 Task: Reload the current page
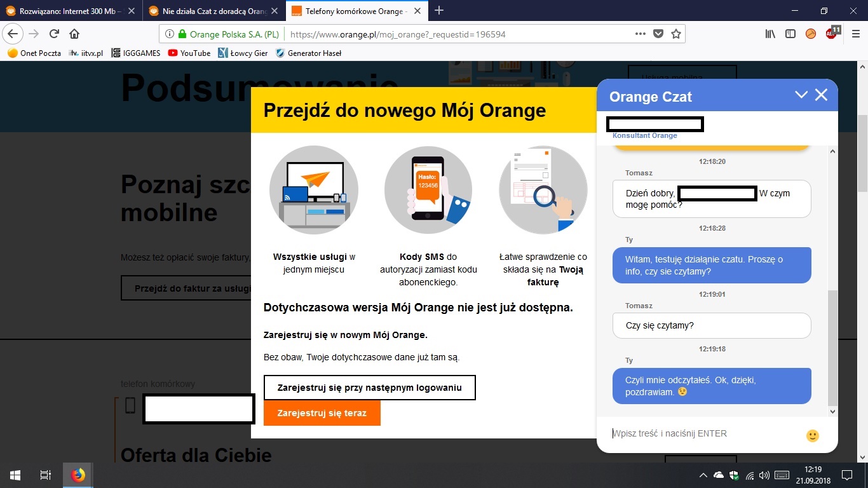coord(54,34)
